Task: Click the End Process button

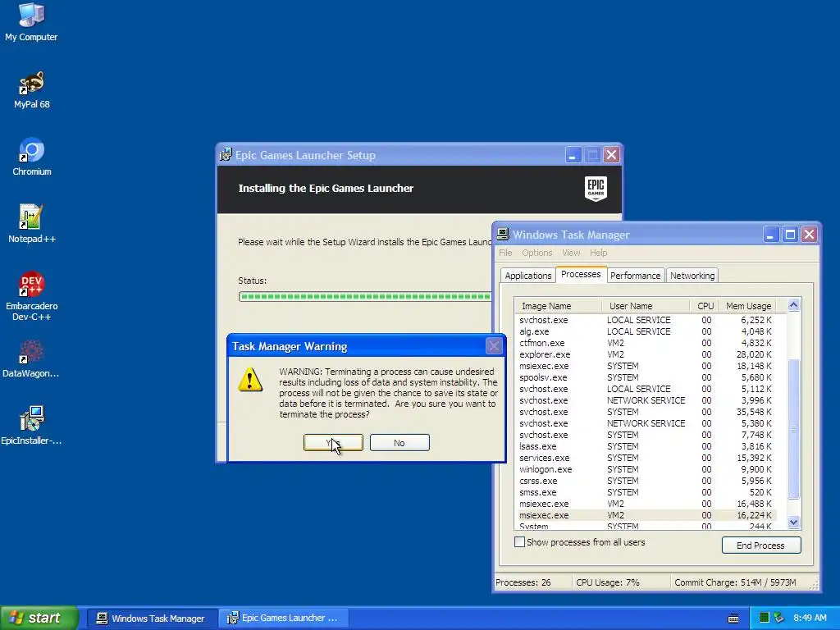Action: tap(761, 545)
